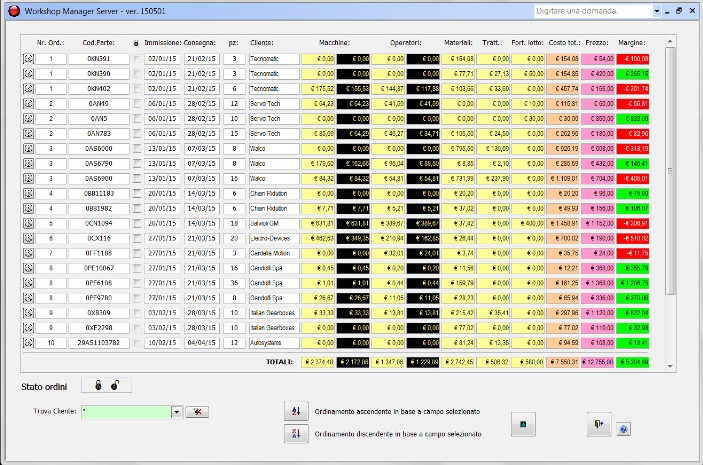This screenshot has width=703, height=465.
Task: Tick the checkbox for part 0AN5
Action: coord(136,119)
